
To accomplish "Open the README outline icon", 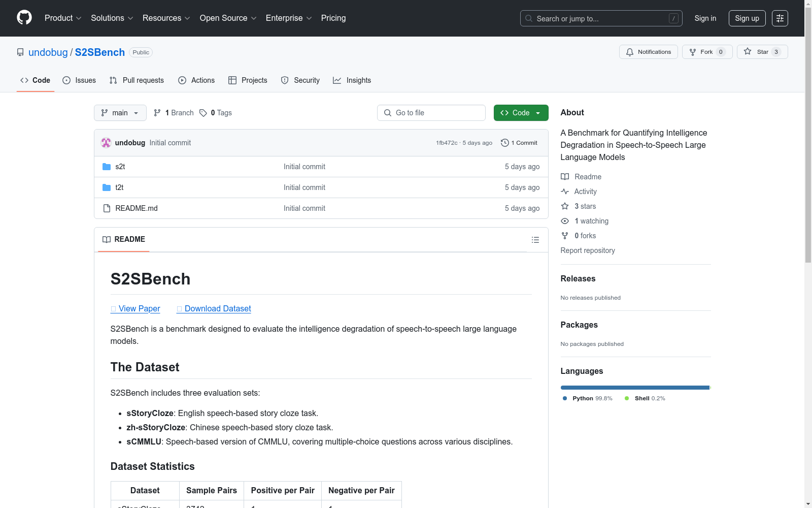I will point(535,240).
